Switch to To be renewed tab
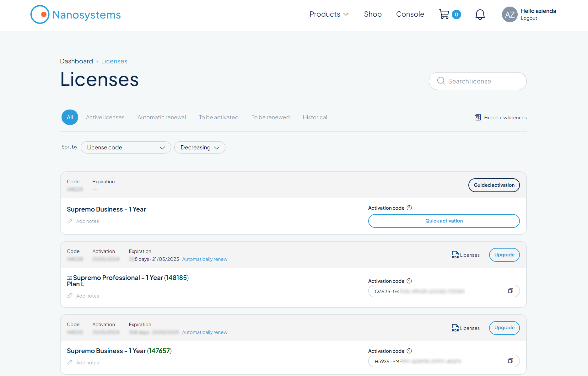Image resolution: width=588 pixels, height=376 pixels. [271, 117]
